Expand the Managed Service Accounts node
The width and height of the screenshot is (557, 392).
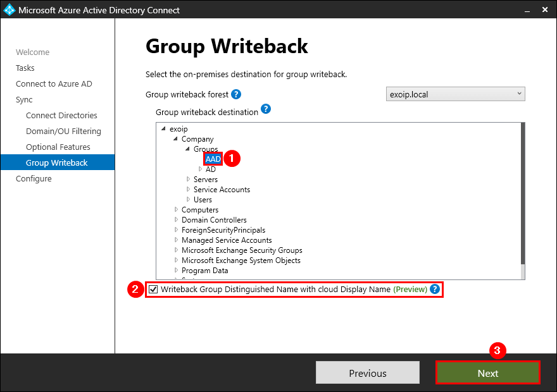click(x=176, y=240)
